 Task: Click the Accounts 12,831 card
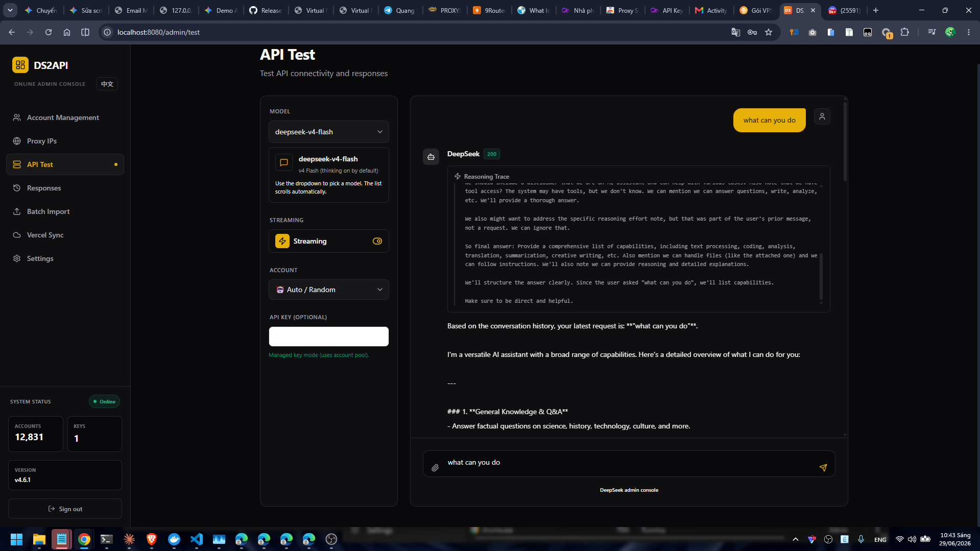pos(36,434)
